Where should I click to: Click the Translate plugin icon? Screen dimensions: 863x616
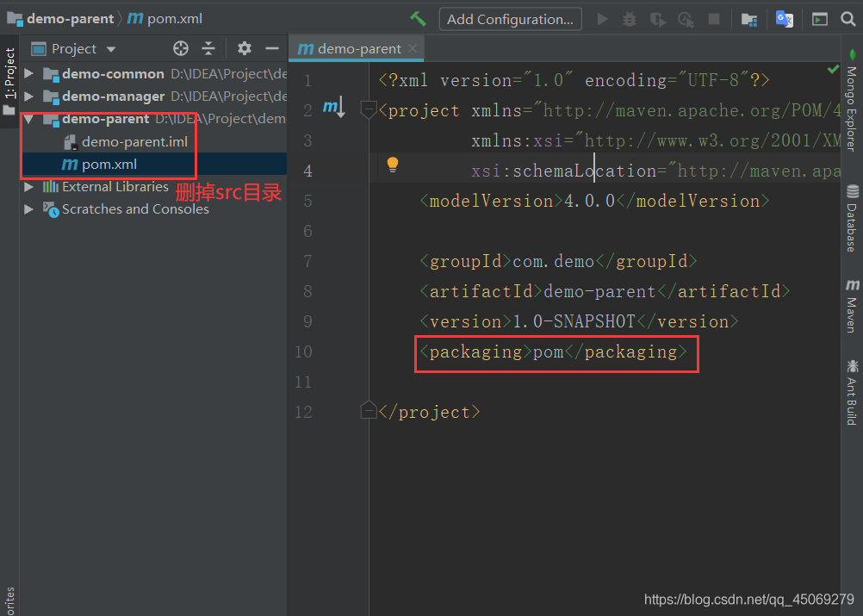click(x=784, y=19)
